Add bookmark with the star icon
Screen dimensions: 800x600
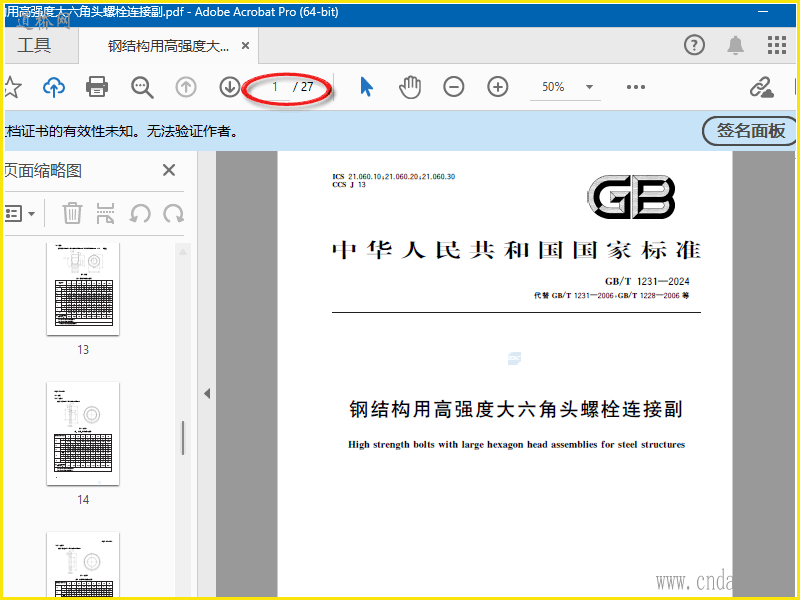click(12, 87)
